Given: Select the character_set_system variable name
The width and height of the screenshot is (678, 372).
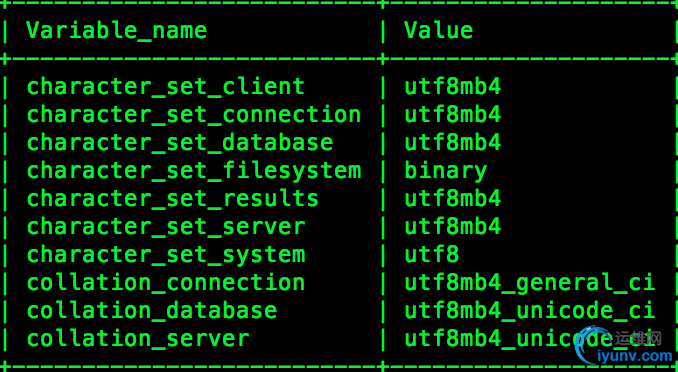Looking at the screenshot, I should point(166,255).
